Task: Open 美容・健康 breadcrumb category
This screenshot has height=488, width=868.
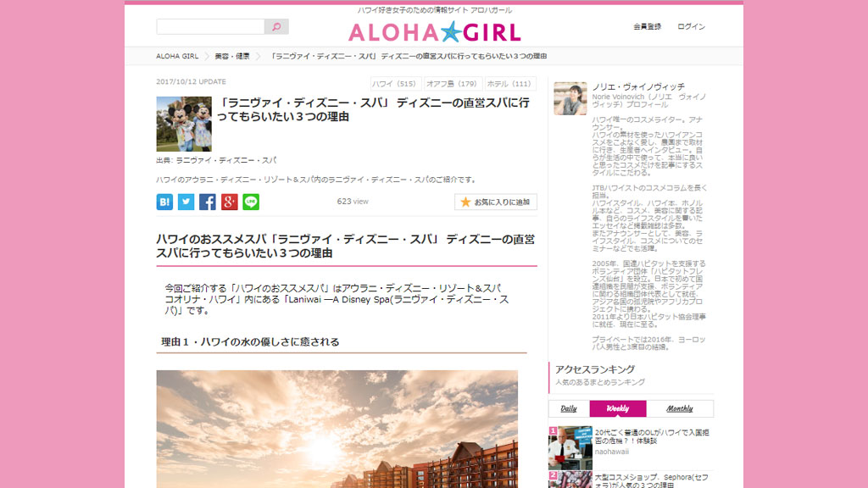Action: 232,57
